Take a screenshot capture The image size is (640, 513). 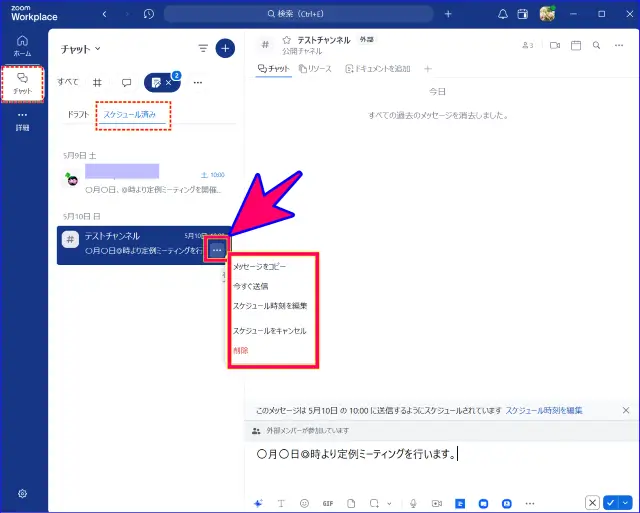374,504
